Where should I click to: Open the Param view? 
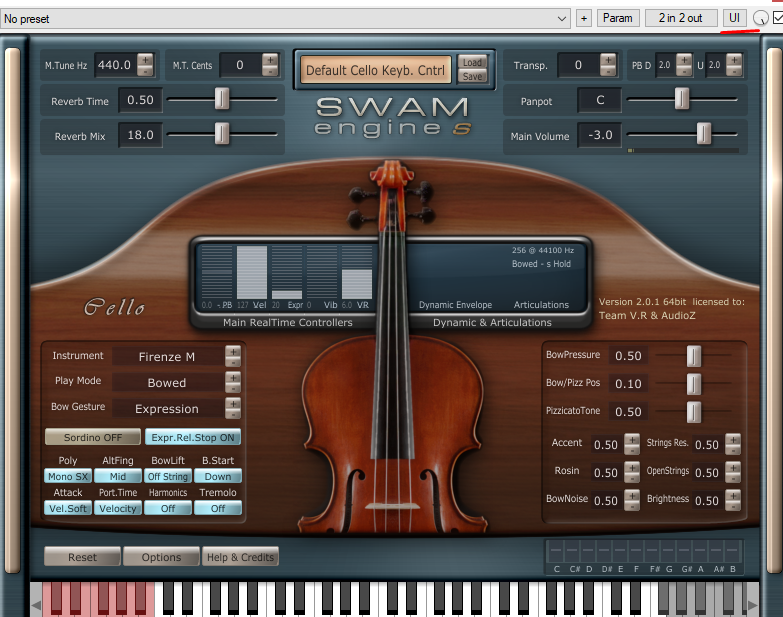click(x=618, y=18)
